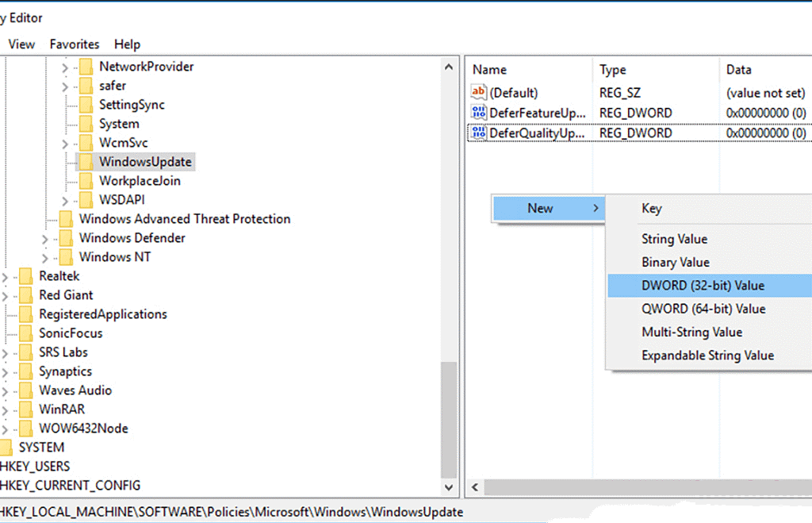
Task: Click the Realtek key folder icon
Action: coord(26,276)
